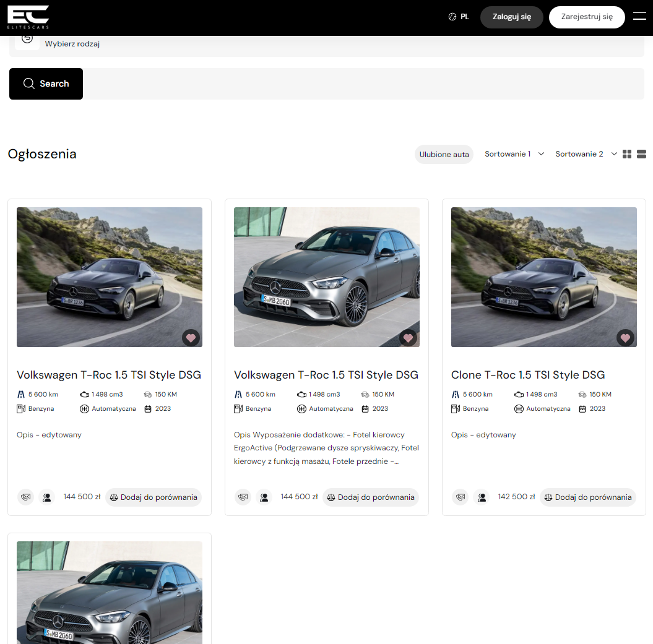Click 5 600 km mileage in Clone card
653x644 pixels.
point(477,394)
